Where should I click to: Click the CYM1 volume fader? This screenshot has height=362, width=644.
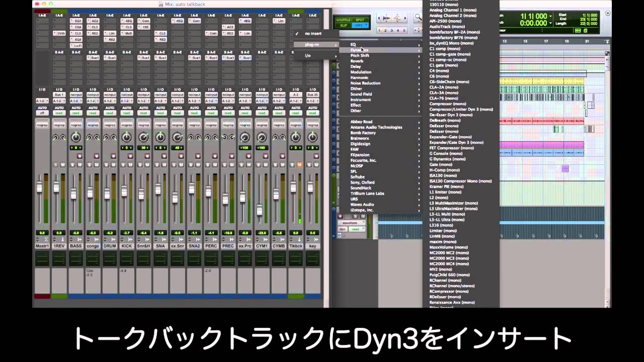[260, 210]
